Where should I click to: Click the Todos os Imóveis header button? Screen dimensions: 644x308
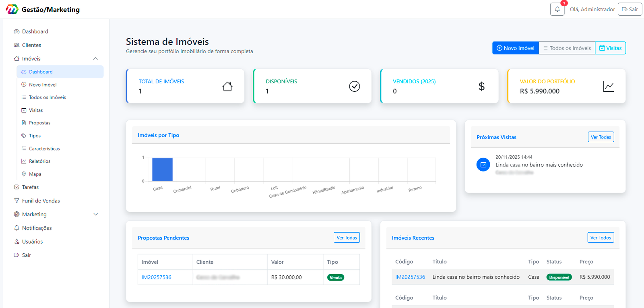(567, 48)
